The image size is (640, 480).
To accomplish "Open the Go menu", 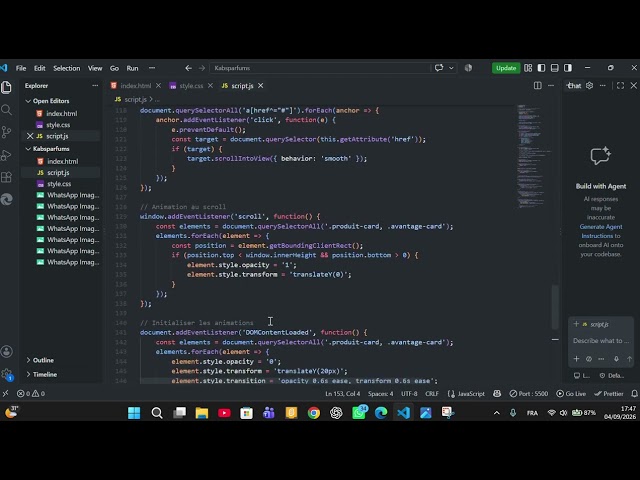I will pyautogui.click(x=114, y=68).
